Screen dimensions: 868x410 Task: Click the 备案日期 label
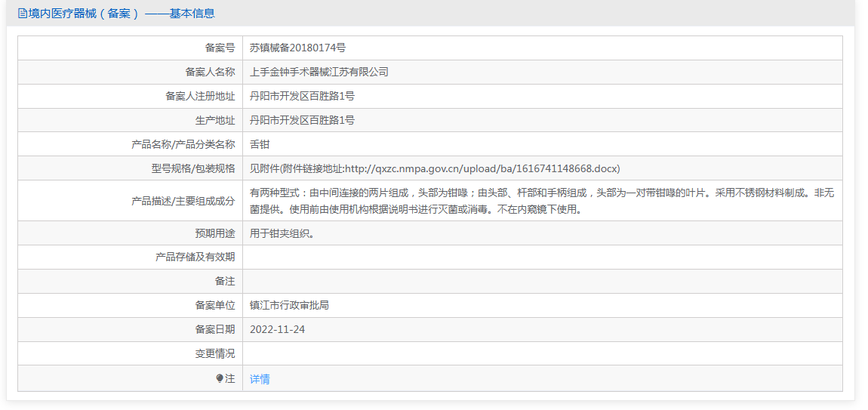(x=215, y=330)
